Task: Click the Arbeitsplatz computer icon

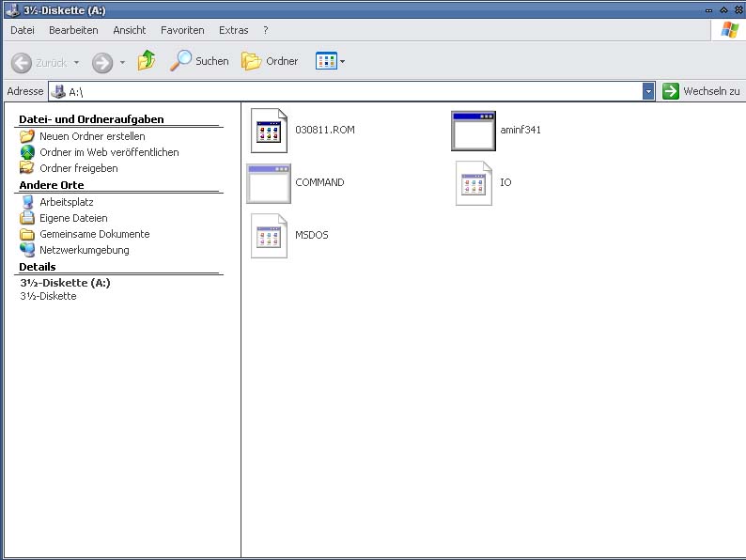Action: click(27, 202)
